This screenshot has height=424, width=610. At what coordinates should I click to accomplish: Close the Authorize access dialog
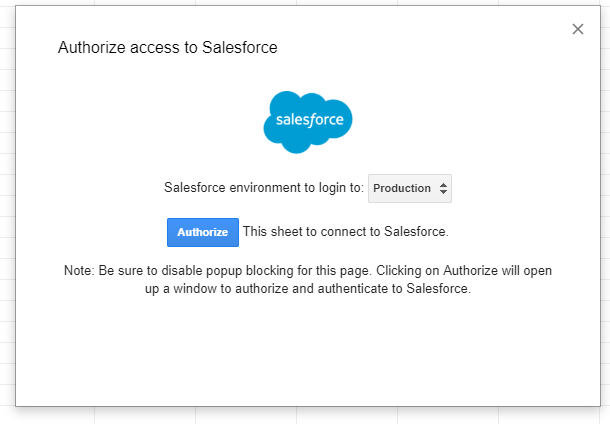coord(578,29)
